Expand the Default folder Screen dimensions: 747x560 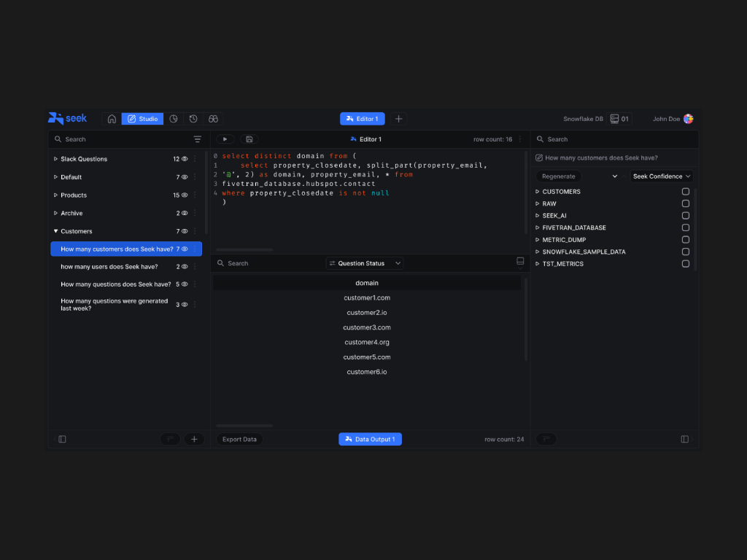click(x=55, y=177)
